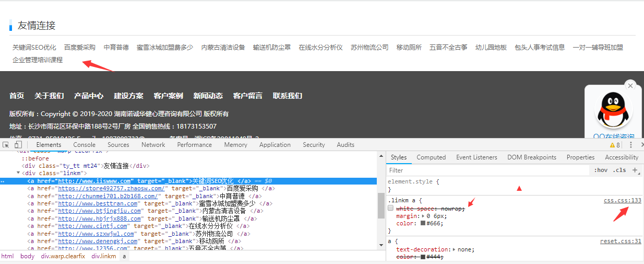Screen dimensions: 644x264
Task: Open the Performance tab
Action: (194, 145)
